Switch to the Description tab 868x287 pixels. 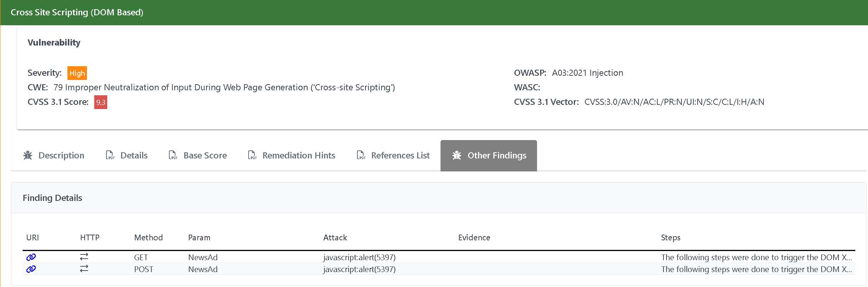tap(61, 155)
